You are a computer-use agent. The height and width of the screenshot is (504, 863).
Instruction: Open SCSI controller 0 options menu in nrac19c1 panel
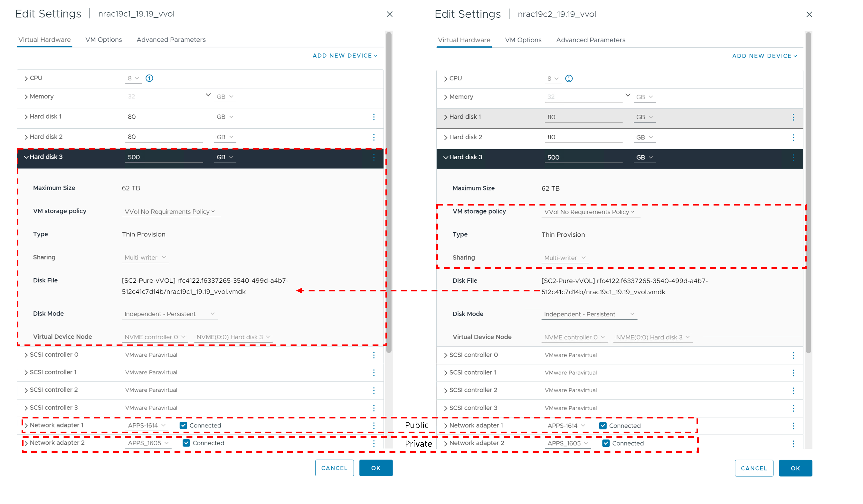coord(374,355)
